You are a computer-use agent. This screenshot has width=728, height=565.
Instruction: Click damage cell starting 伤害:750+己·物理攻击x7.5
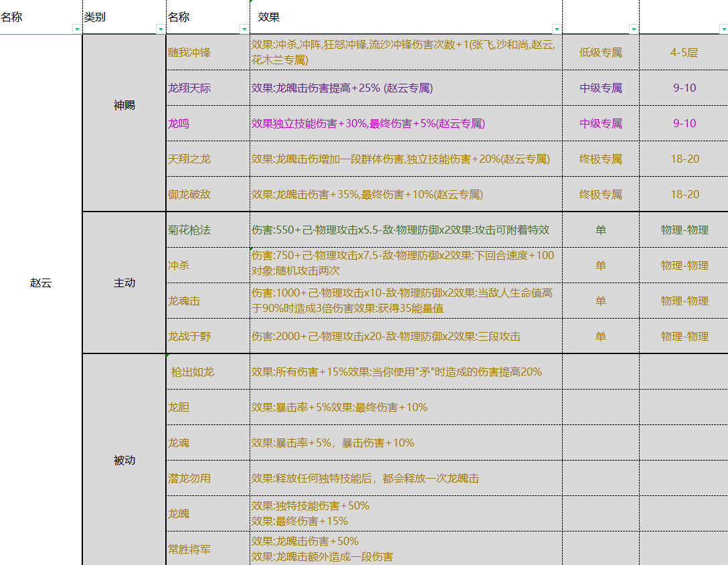(405, 265)
